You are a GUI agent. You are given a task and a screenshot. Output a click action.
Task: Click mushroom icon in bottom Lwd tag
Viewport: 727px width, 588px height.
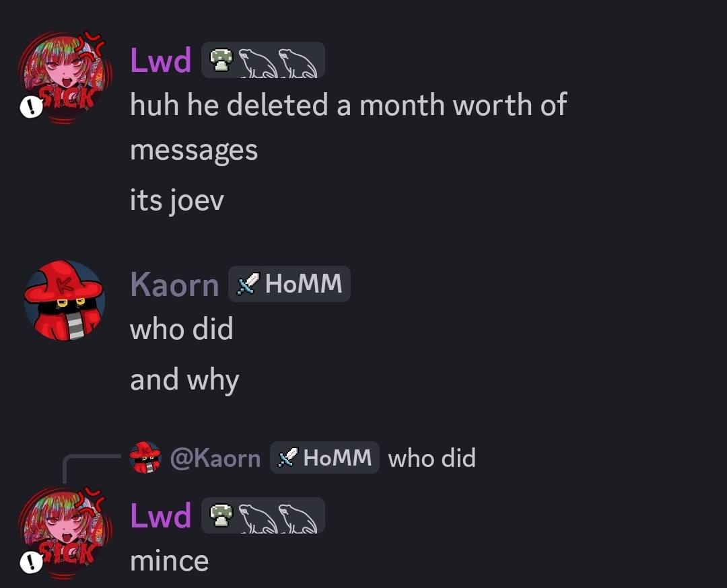[221, 516]
